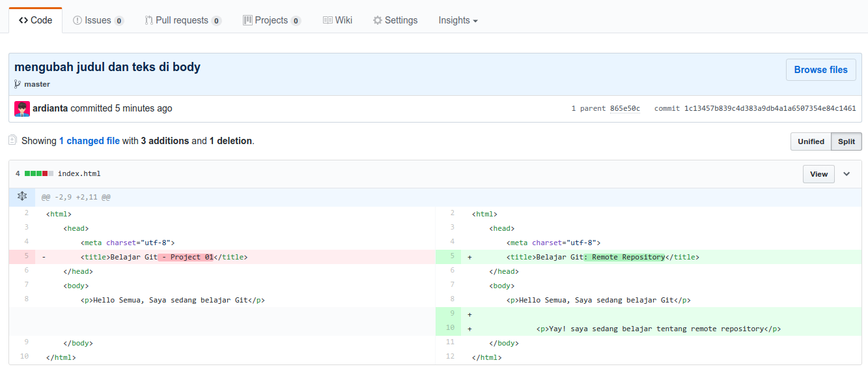Click the master branch icon
The width and height of the screenshot is (868, 371).
(x=18, y=84)
